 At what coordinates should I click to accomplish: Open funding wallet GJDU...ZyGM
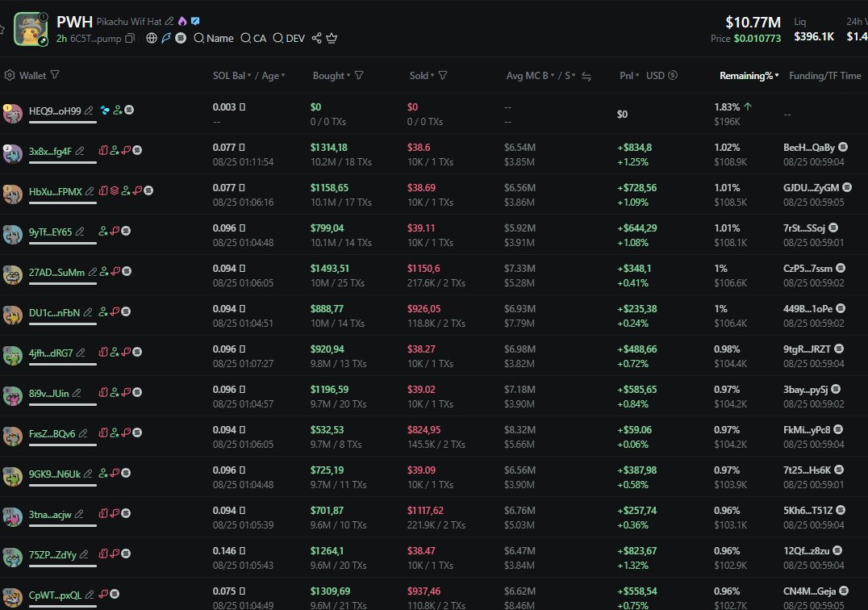(x=811, y=188)
